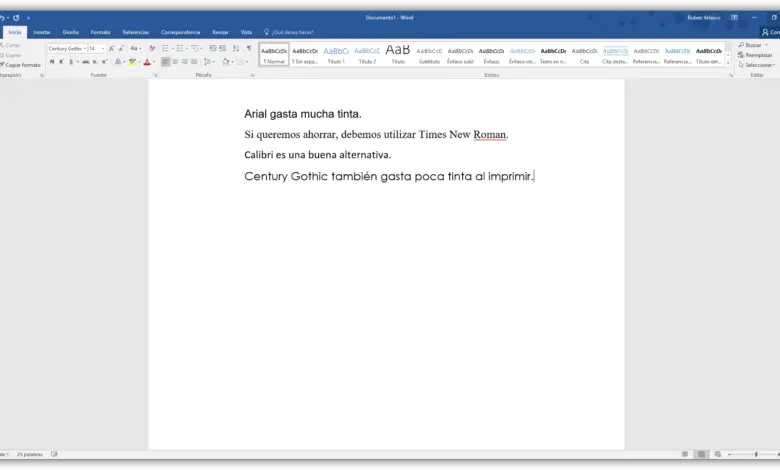Open the highlight color dropdown arrow
This screenshot has height=470, width=780.
pos(139,62)
